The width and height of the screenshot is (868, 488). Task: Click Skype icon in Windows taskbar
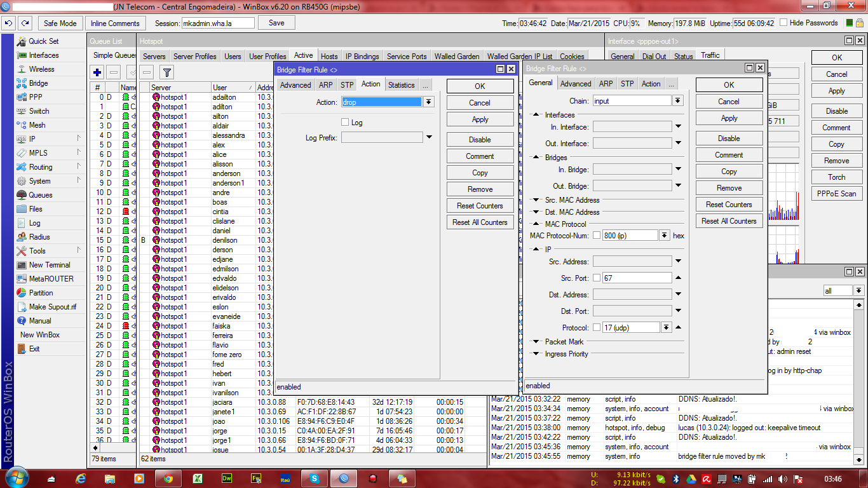tap(315, 478)
